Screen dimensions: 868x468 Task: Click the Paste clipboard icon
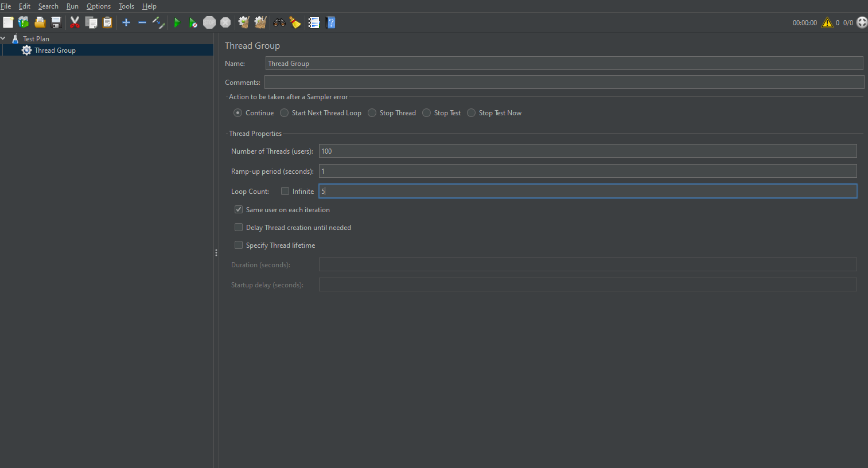tap(107, 22)
